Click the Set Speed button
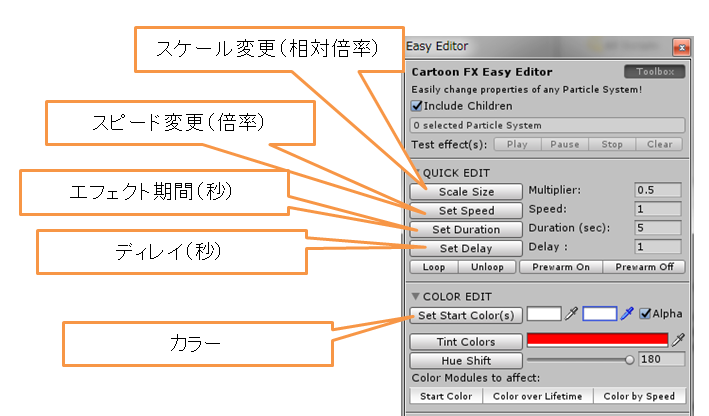 (466, 211)
